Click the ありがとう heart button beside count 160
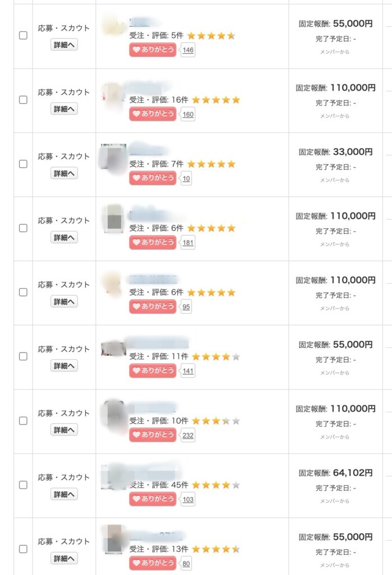 [x=153, y=115]
